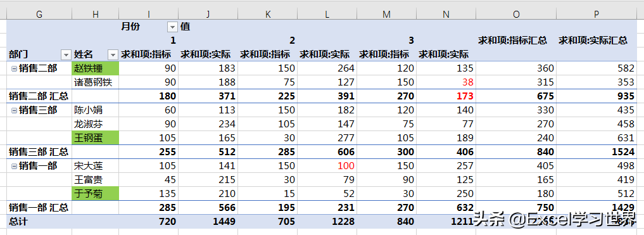The width and height of the screenshot is (644, 235).
Task: Select the 销售二部 汇总 row label
Action: point(39,96)
